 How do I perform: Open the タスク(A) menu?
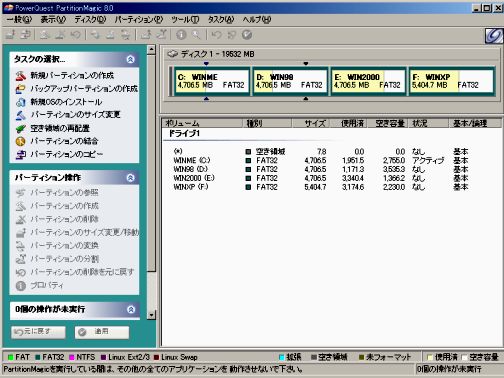(x=221, y=19)
